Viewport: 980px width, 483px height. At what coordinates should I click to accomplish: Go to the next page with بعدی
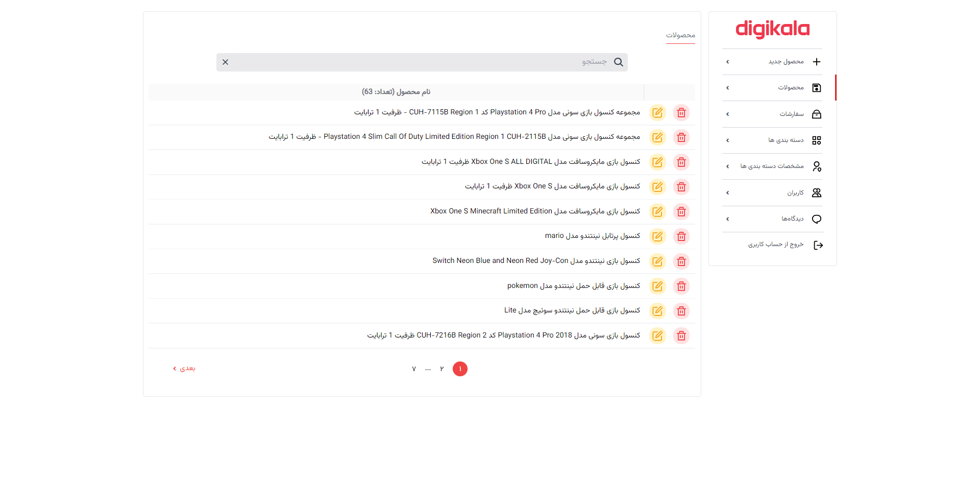pyautogui.click(x=184, y=369)
